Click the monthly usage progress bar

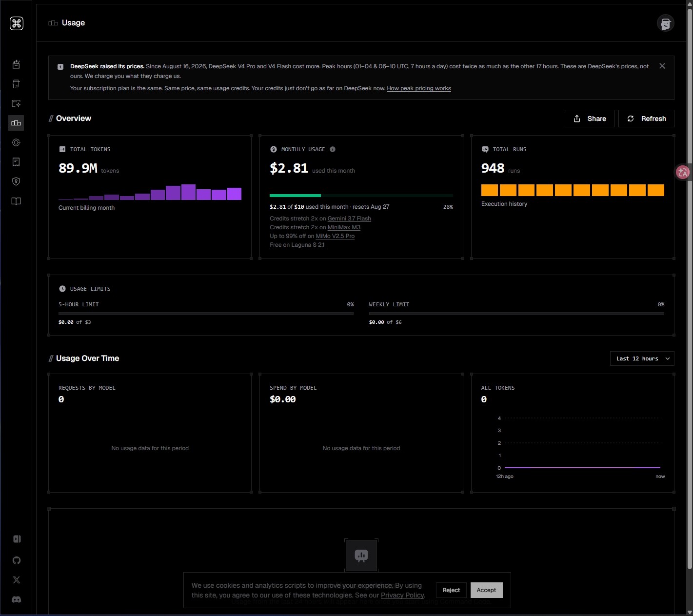point(361,196)
